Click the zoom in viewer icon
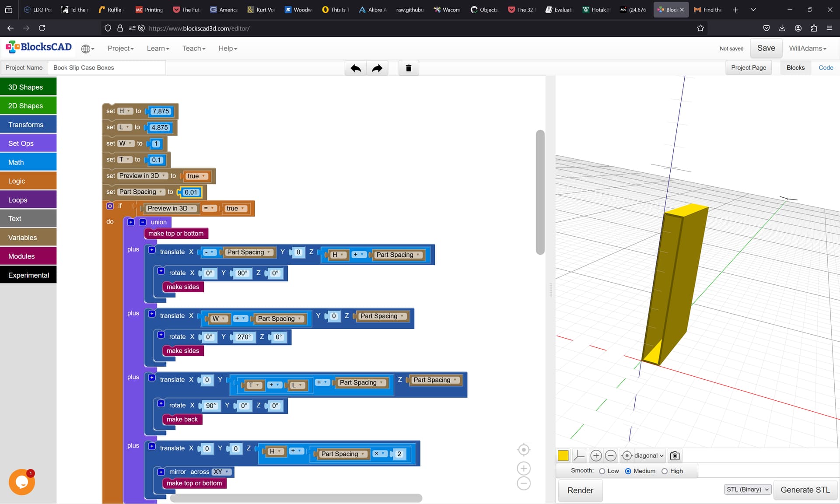The width and height of the screenshot is (840, 504). (596, 455)
